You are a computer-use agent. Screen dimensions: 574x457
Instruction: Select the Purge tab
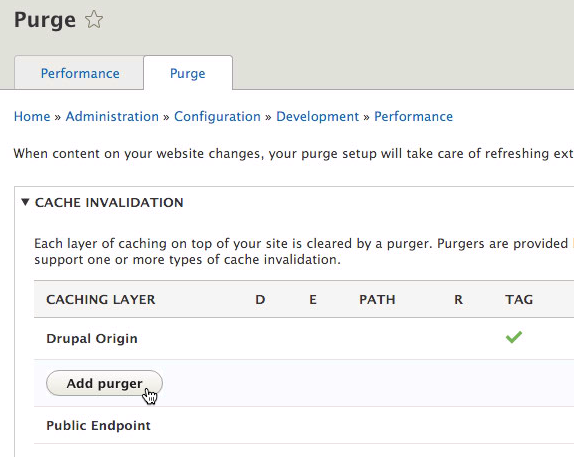pyautogui.click(x=188, y=73)
